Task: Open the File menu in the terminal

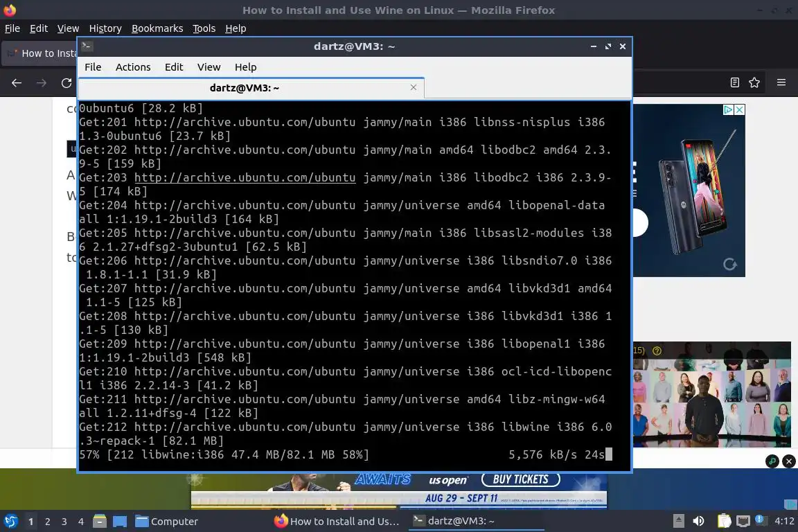Action: [x=93, y=67]
